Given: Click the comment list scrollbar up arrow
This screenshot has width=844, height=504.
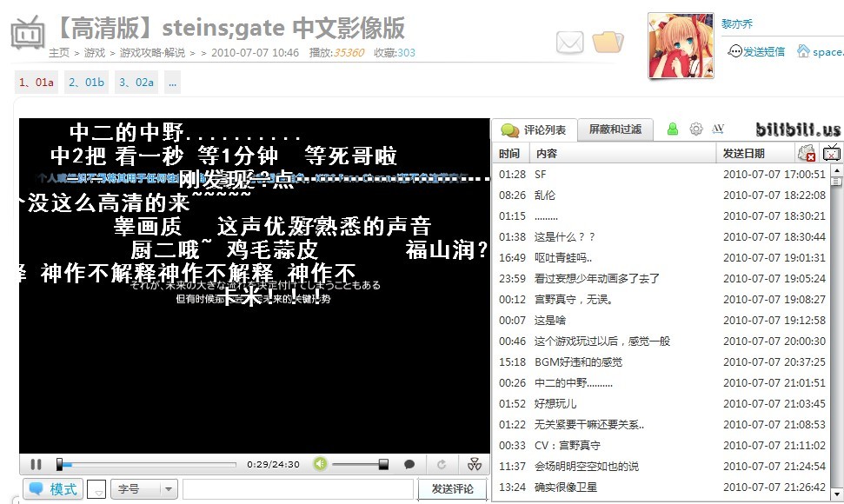Looking at the screenshot, I should [x=836, y=170].
